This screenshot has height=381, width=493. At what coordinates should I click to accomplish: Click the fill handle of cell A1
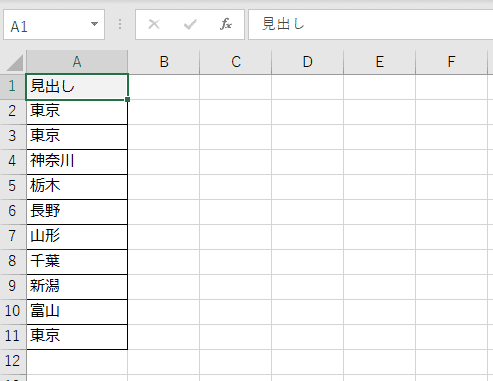click(128, 99)
